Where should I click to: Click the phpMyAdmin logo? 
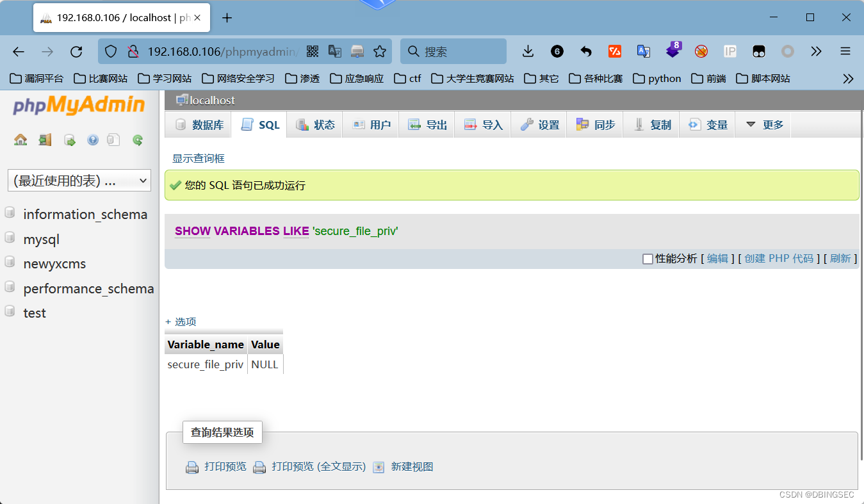point(78,105)
